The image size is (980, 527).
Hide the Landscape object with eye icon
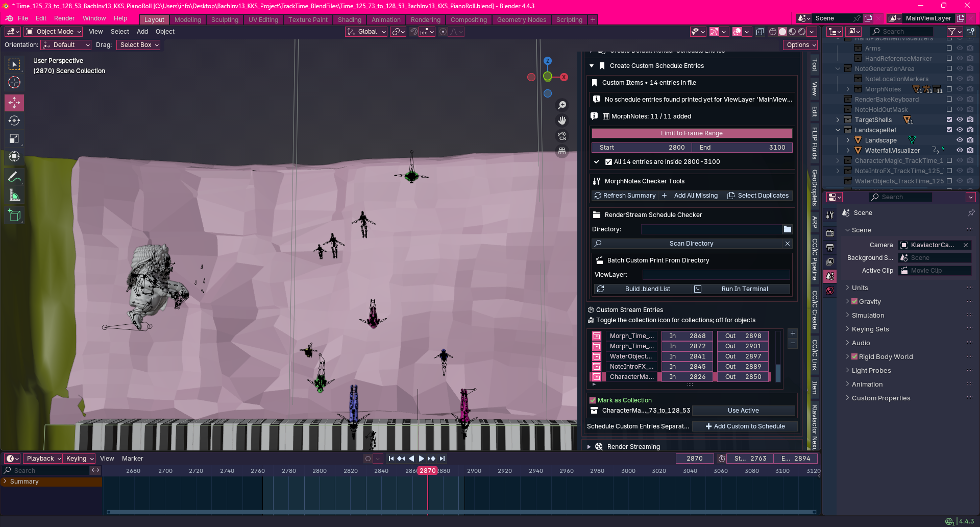pyautogui.click(x=960, y=140)
